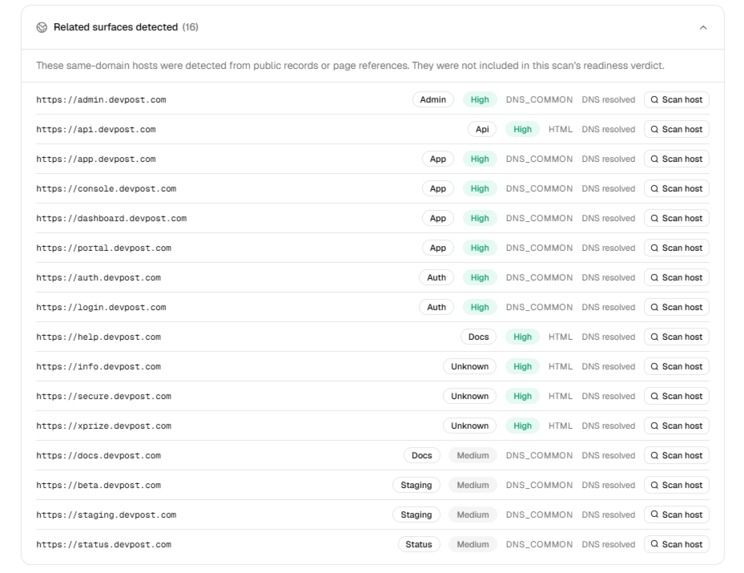The width and height of the screenshot is (744, 573).
Task: Select the https://xprize.devpost.com URL text
Action: [x=103, y=426]
